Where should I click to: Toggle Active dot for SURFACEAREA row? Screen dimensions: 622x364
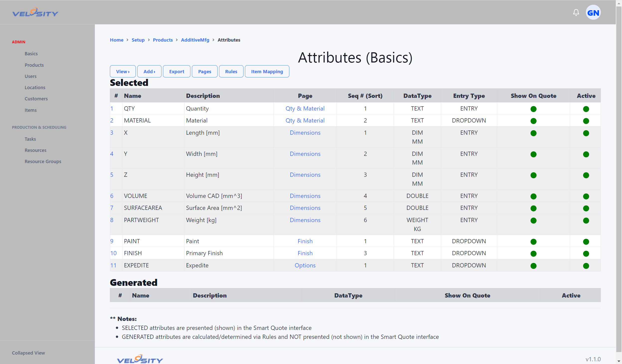(x=586, y=208)
